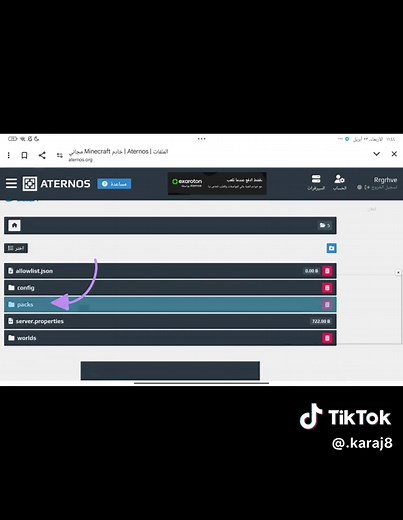This screenshot has width=403, height=520.
Task: Click the blue create folder icon
Action: pos(331,248)
